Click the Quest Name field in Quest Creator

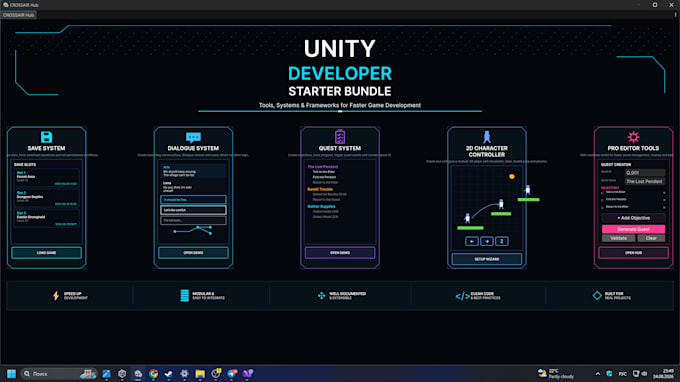pos(644,181)
